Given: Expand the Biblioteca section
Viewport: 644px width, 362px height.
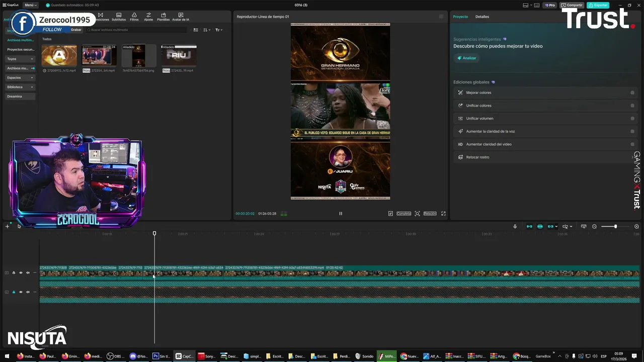Looking at the screenshot, I should pyautogui.click(x=20, y=87).
